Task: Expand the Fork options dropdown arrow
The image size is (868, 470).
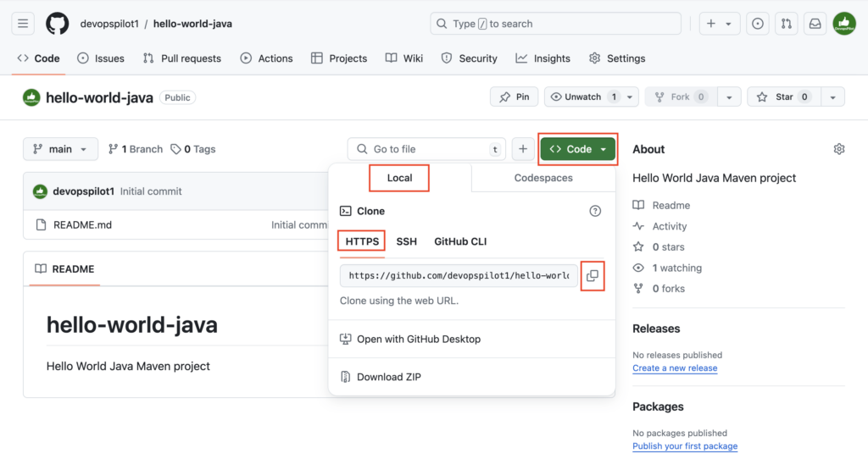Action: [729, 97]
